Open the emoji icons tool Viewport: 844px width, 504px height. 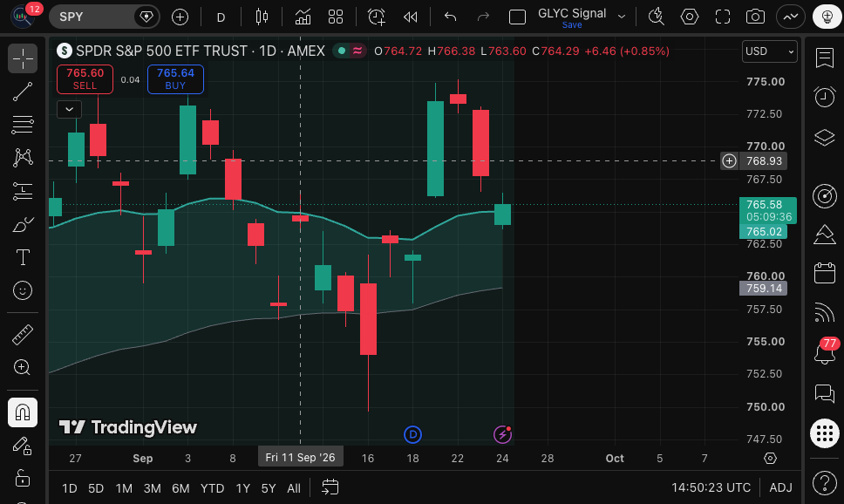point(23,290)
